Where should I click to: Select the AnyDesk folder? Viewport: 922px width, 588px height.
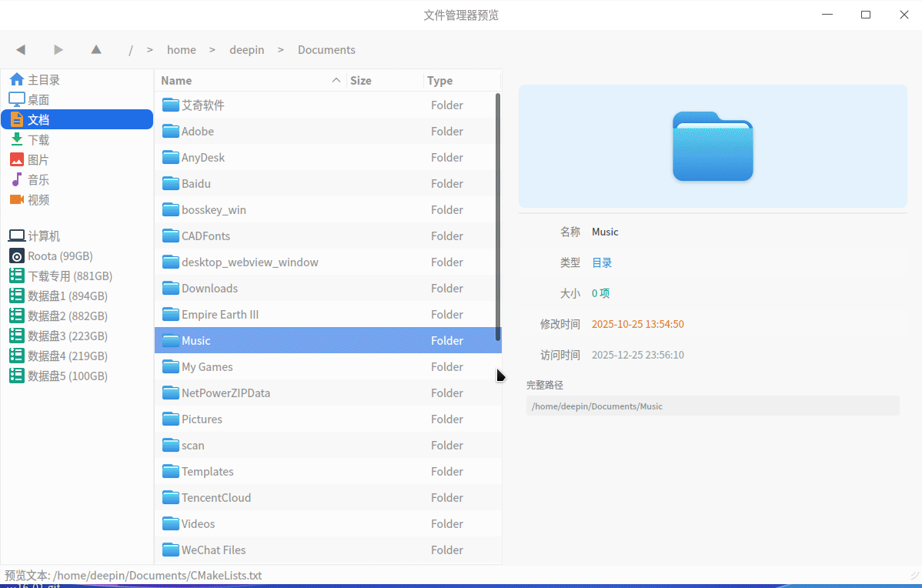pos(328,158)
